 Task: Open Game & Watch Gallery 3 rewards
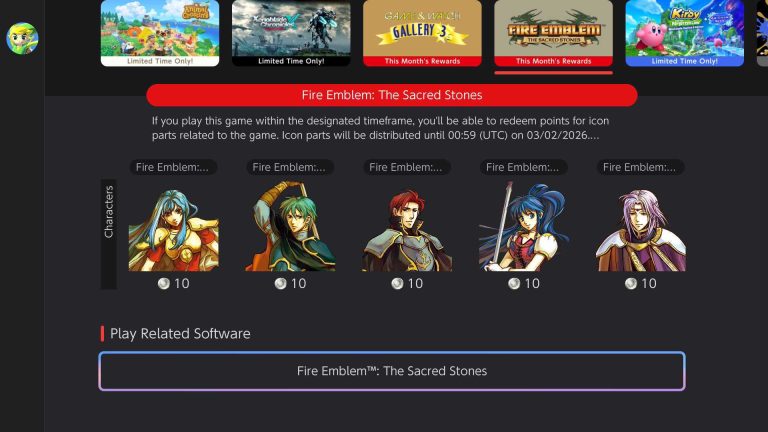click(422, 33)
